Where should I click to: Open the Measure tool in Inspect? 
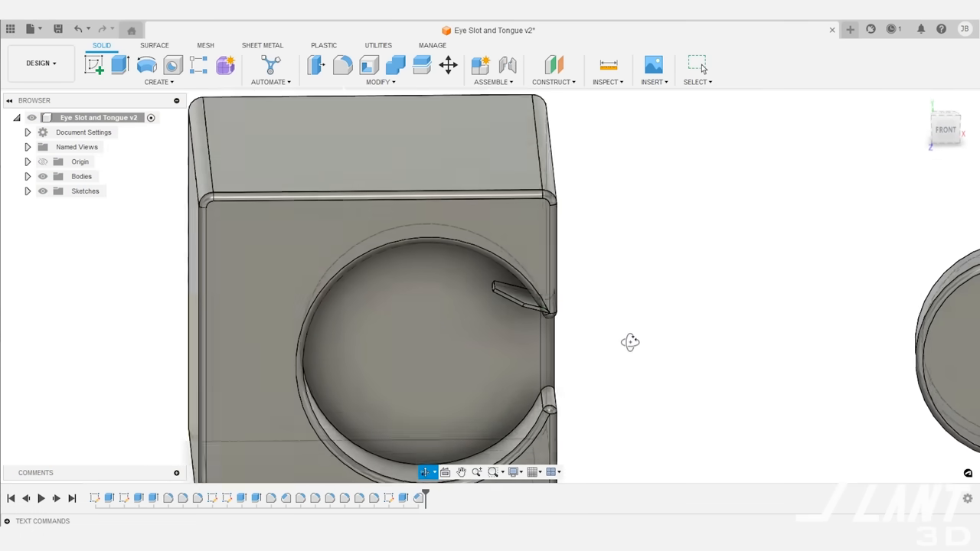point(608,65)
